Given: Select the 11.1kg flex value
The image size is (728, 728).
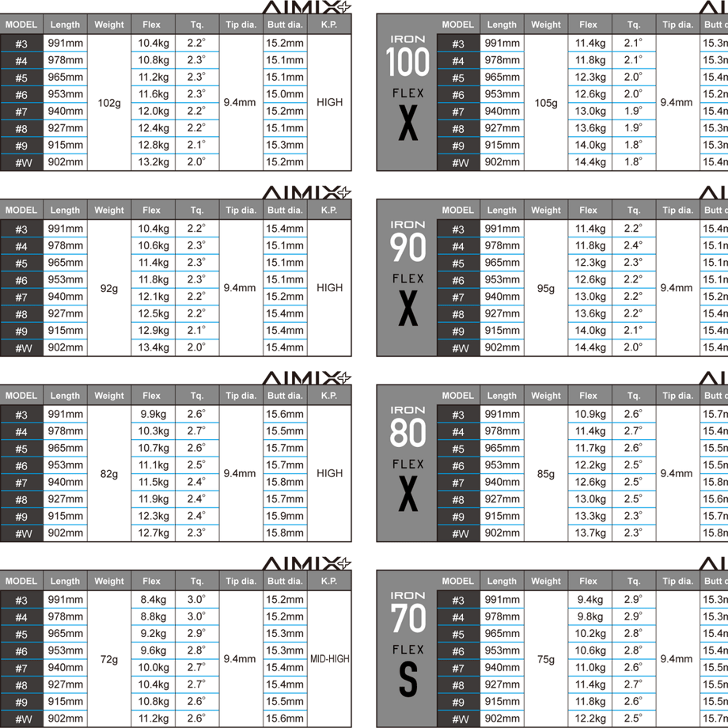Looking at the screenshot, I should [154, 465].
